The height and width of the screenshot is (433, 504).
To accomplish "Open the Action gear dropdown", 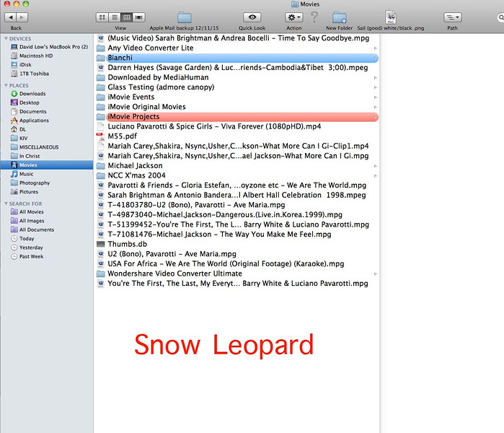I will [x=293, y=17].
